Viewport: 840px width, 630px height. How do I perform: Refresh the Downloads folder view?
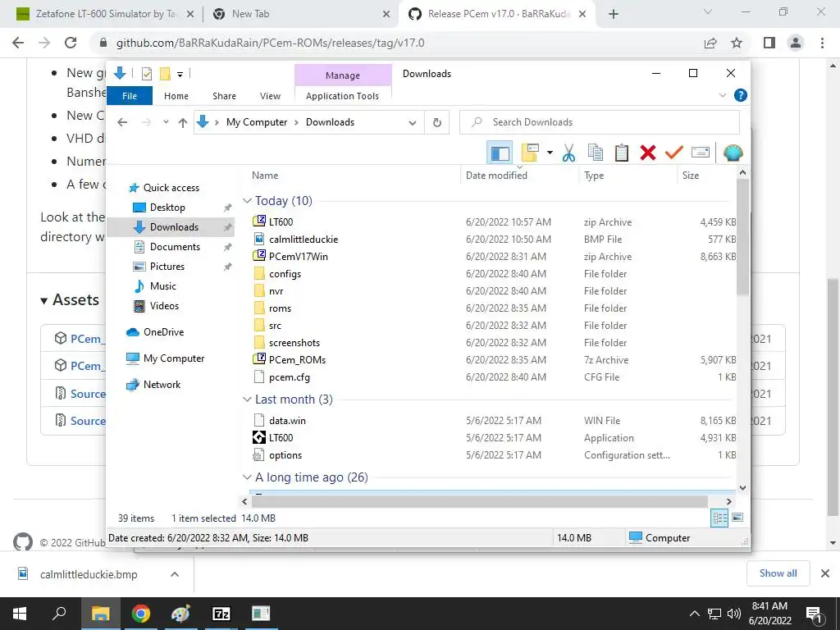click(x=437, y=123)
